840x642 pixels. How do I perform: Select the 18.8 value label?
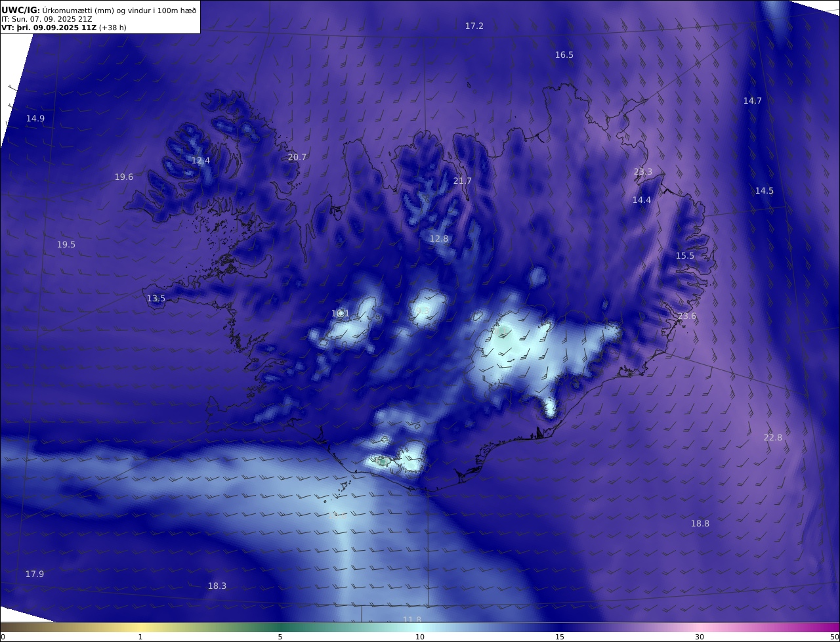(700, 523)
